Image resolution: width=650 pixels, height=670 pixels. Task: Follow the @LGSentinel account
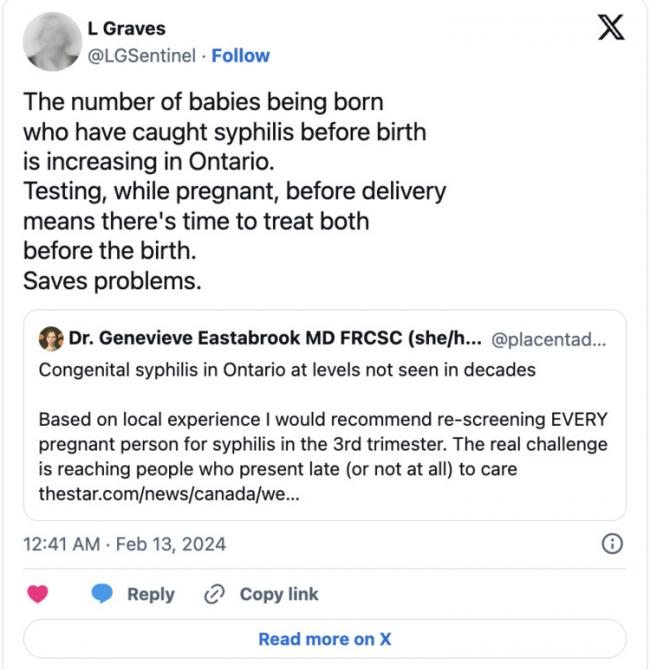240,55
